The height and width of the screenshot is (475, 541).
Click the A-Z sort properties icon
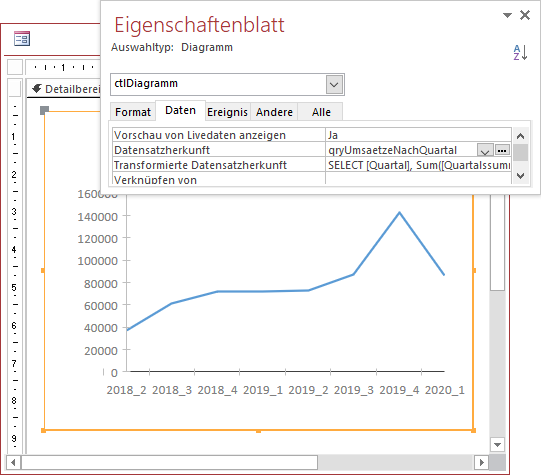(x=520, y=52)
